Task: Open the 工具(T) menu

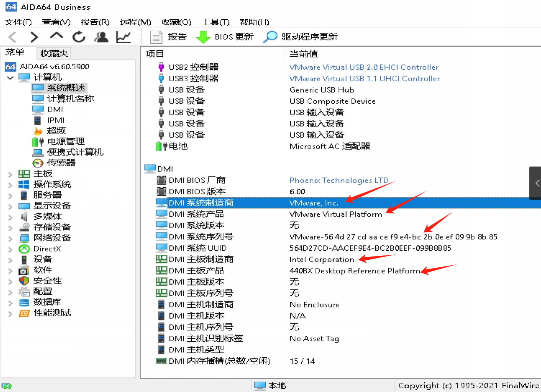Action: pos(215,22)
